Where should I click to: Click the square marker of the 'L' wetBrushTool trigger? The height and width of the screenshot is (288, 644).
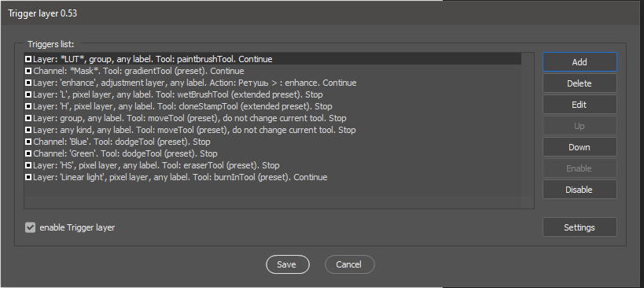click(28, 95)
